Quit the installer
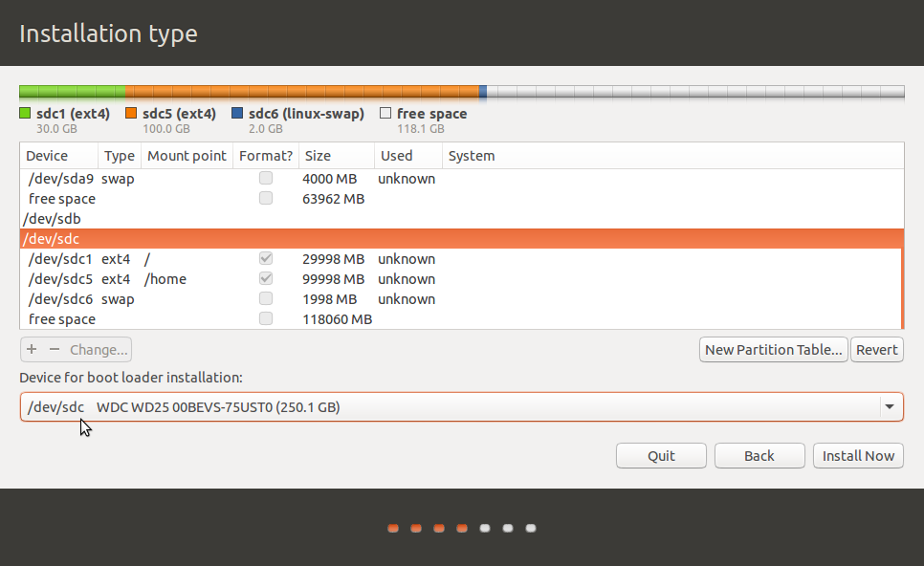The image size is (924, 566). [x=661, y=455]
